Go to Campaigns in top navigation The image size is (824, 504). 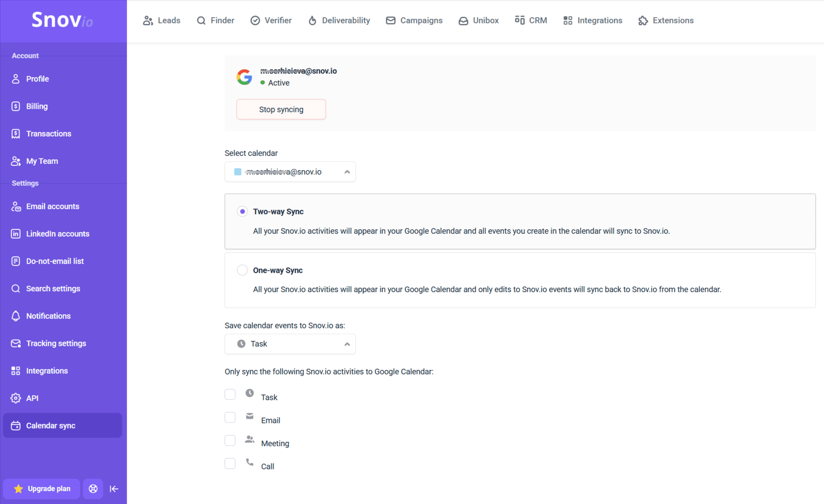point(414,20)
